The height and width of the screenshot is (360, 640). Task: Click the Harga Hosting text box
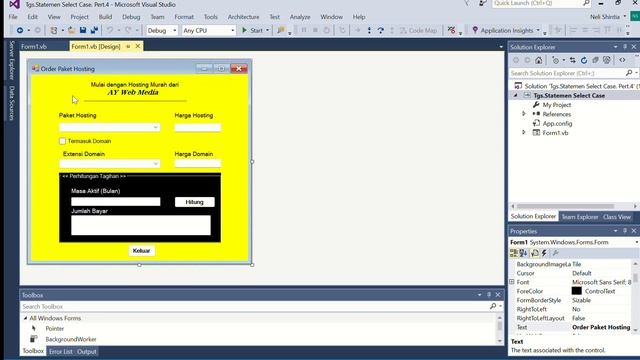pos(198,127)
